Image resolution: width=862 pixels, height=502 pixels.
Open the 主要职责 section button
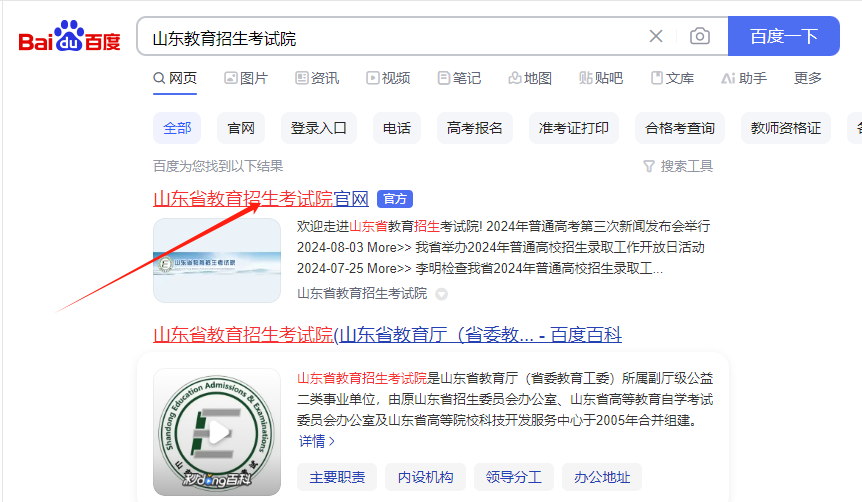(337, 477)
